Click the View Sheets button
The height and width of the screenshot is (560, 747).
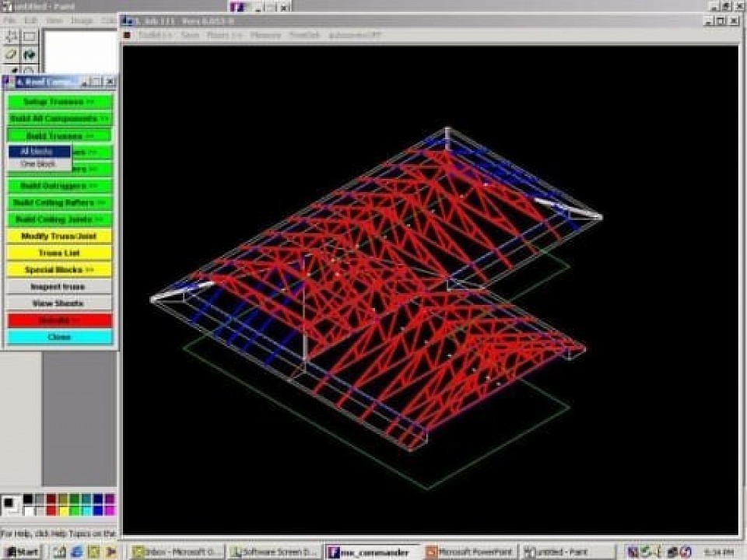(59, 303)
